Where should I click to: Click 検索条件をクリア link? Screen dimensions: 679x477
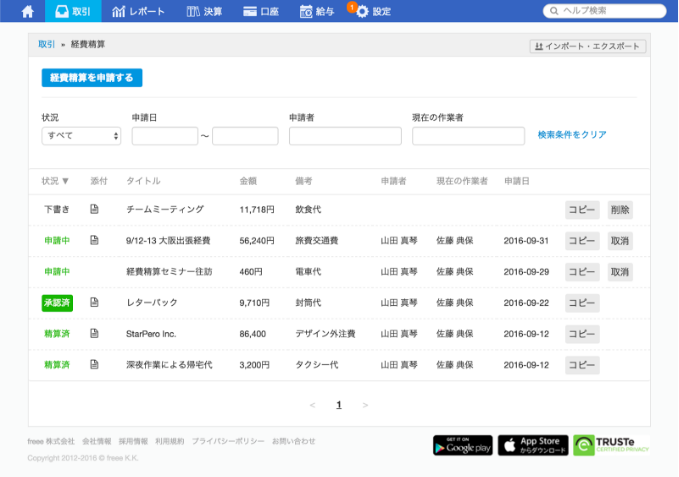point(571,135)
